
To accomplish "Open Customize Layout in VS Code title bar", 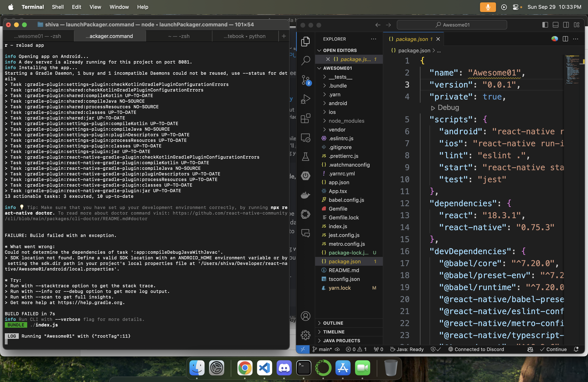I will pos(577,25).
